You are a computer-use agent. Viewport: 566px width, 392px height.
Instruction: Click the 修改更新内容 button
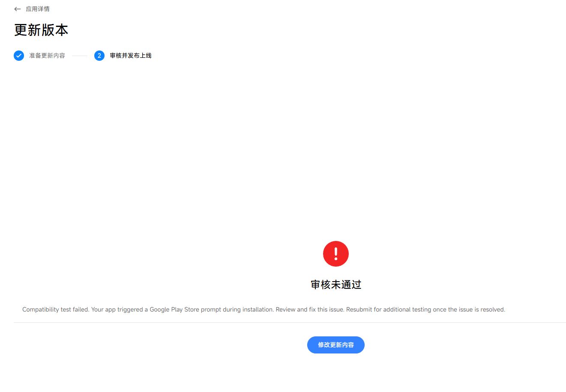pyautogui.click(x=336, y=345)
